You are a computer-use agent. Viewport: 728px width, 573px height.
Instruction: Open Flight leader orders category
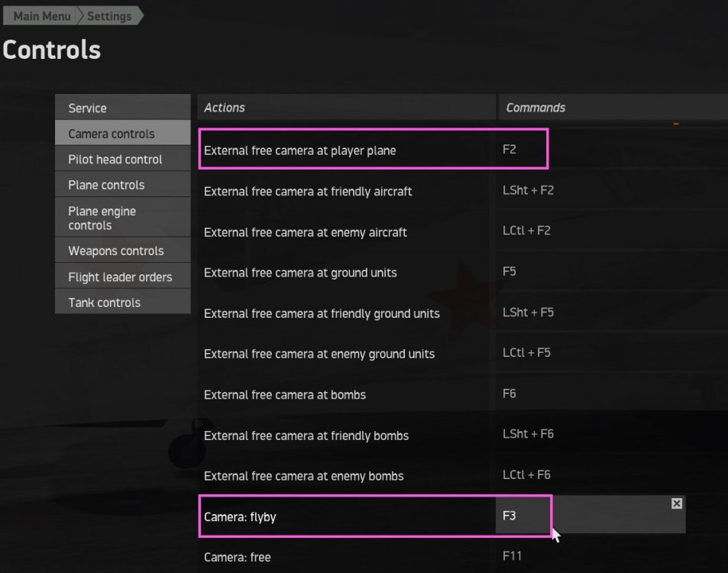tap(122, 277)
